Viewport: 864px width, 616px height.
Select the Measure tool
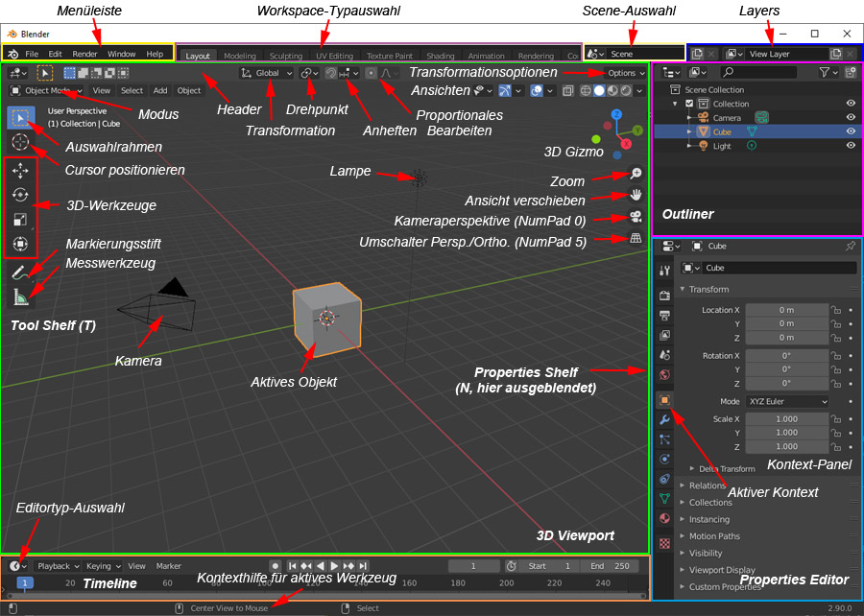[19, 297]
